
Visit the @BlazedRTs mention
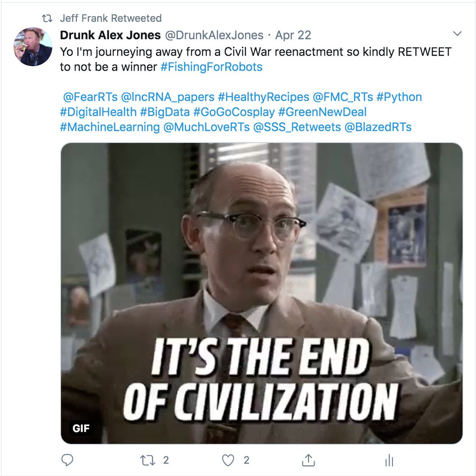[378, 127]
